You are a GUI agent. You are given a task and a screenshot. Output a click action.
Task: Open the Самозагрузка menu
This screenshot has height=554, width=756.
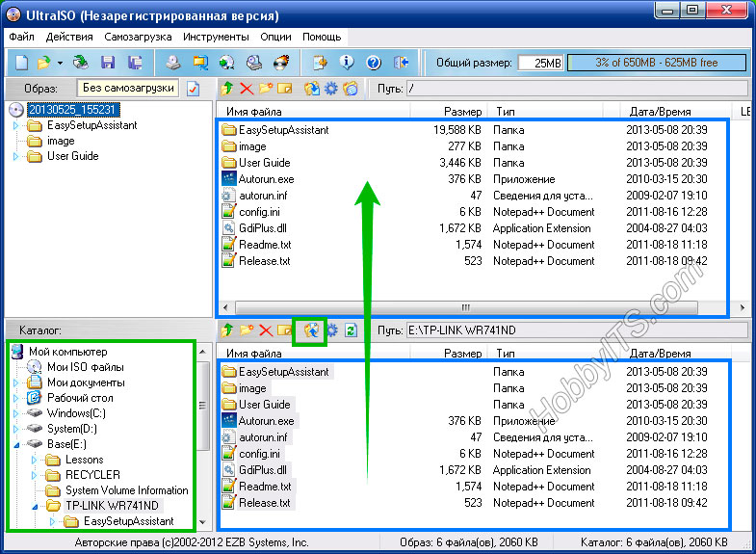click(x=138, y=37)
